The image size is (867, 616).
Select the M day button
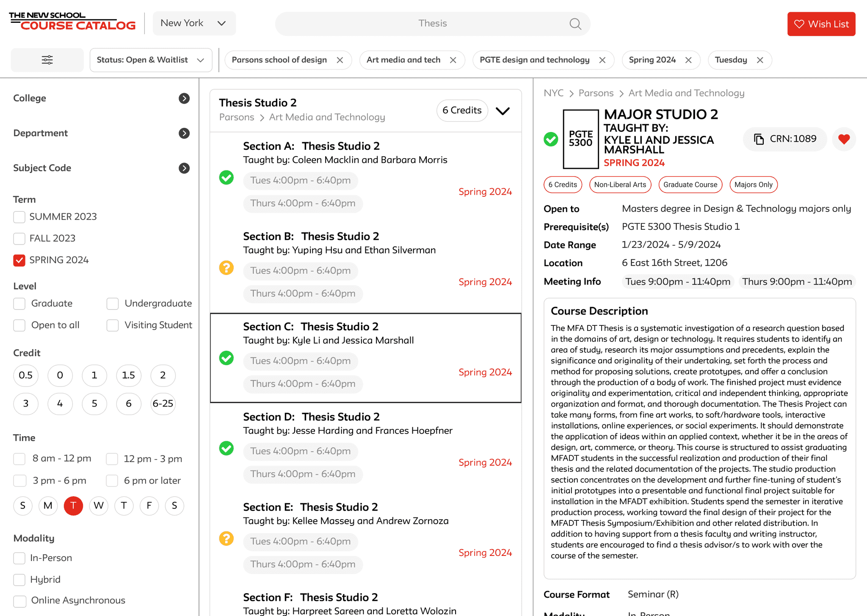coord(48,506)
